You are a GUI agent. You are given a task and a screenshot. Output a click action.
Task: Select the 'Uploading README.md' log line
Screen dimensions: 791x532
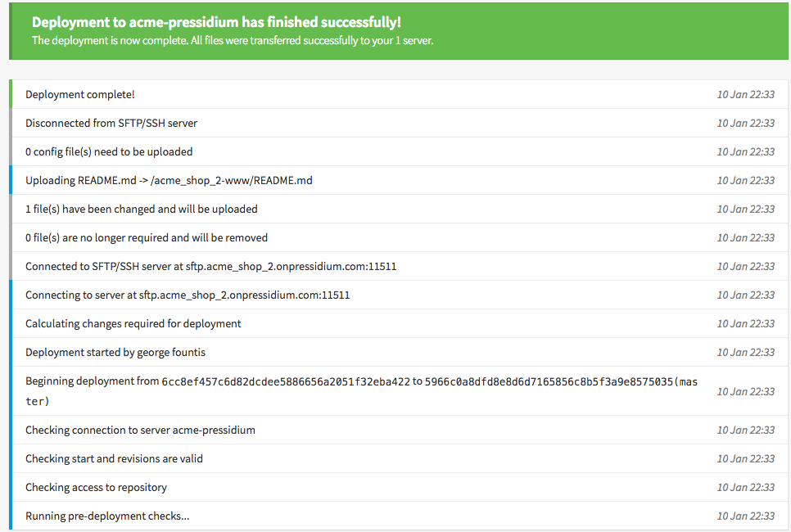pos(399,181)
